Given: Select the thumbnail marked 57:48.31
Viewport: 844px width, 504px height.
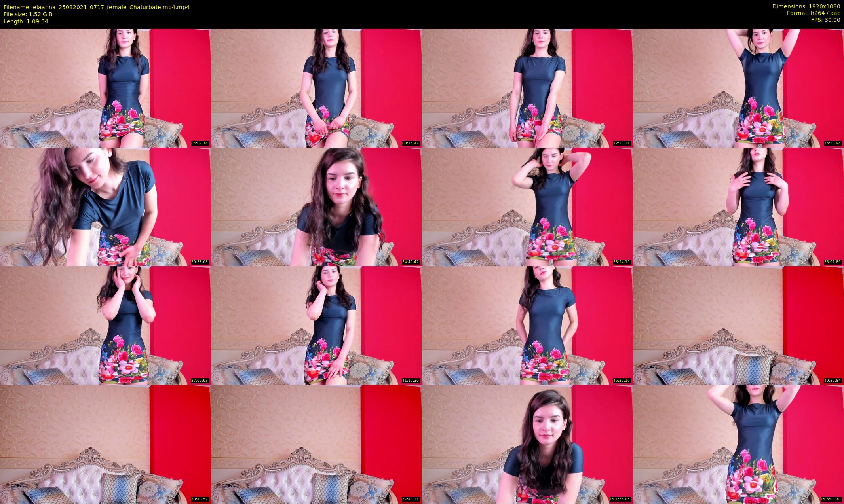Looking at the screenshot, I should coord(316,444).
